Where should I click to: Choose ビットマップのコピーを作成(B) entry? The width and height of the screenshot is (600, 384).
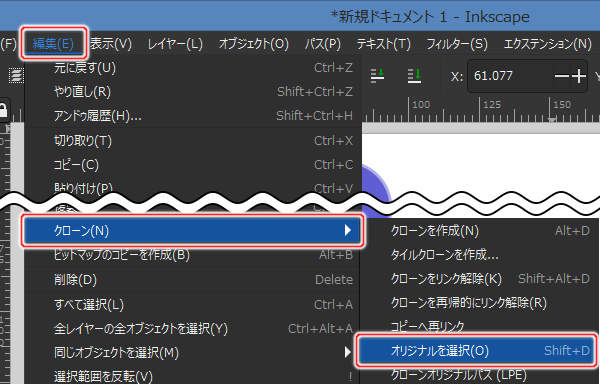point(193,255)
